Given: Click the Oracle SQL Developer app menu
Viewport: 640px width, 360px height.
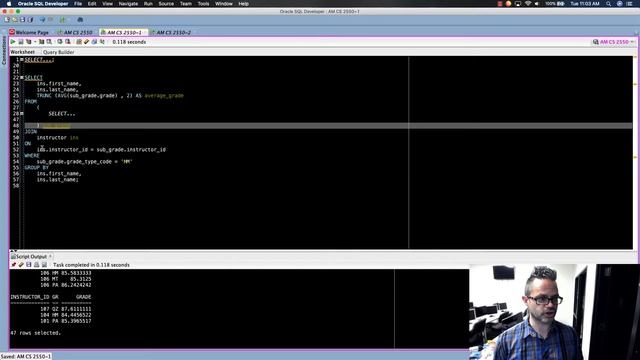Looking at the screenshot, I should [43, 4].
